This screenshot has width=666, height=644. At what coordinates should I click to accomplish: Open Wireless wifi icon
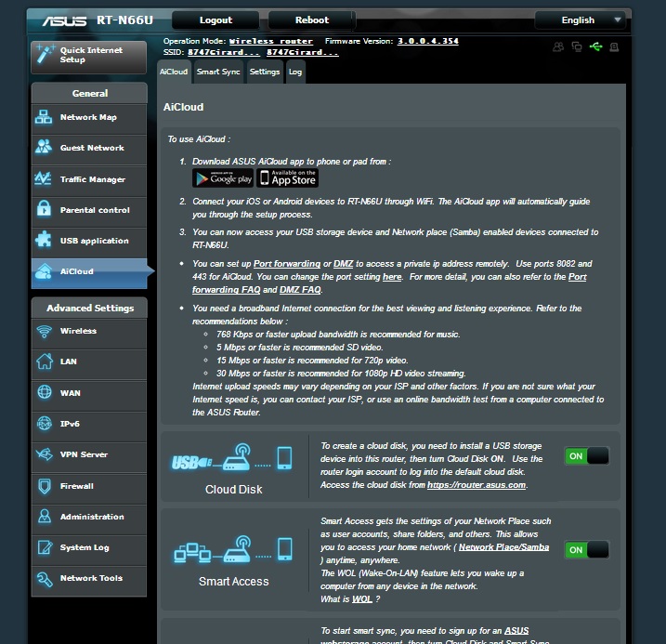coord(45,332)
